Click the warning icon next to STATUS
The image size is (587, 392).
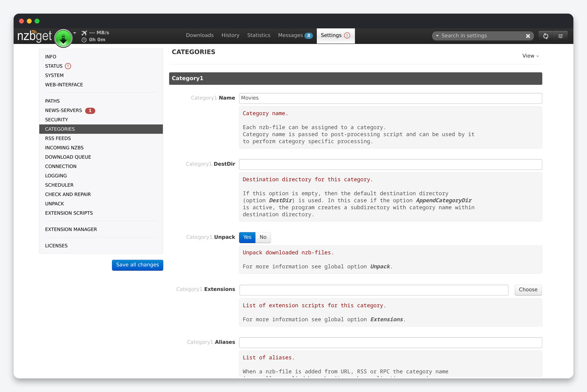click(x=68, y=66)
